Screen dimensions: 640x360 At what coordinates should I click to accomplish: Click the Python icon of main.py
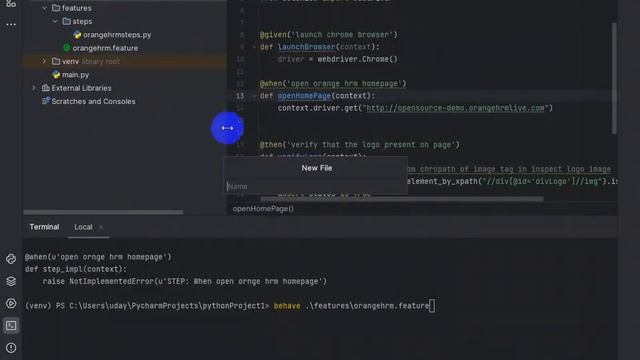(56, 75)
